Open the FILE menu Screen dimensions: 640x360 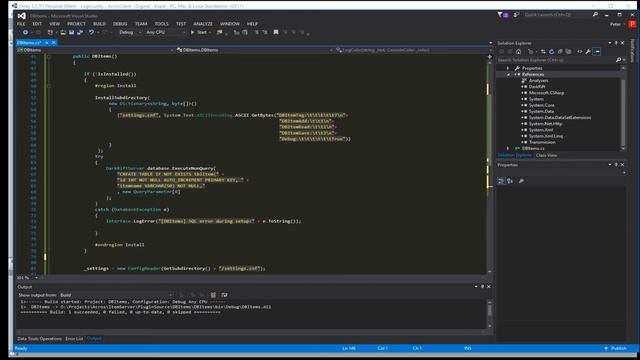coord(21,24)
